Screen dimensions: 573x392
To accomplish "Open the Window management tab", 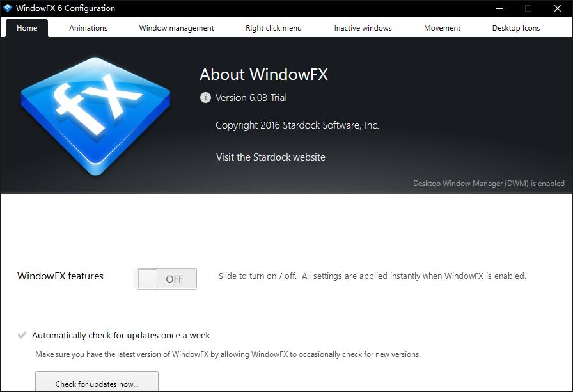I will click(x=177, y=27).
